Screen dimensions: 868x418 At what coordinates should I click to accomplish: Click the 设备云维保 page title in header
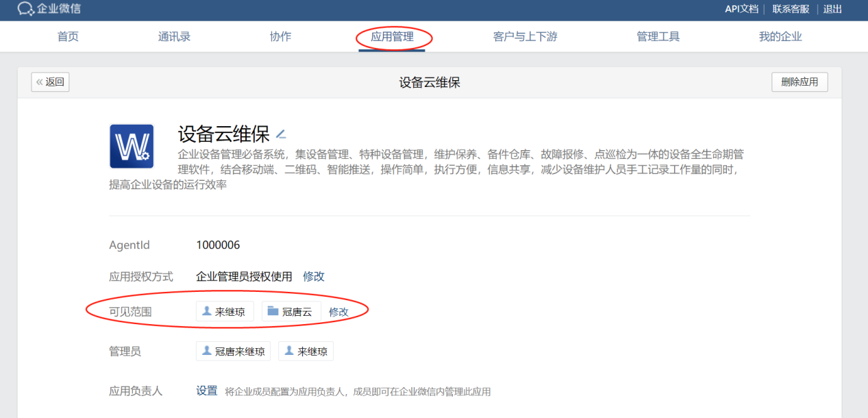[430, 82]
